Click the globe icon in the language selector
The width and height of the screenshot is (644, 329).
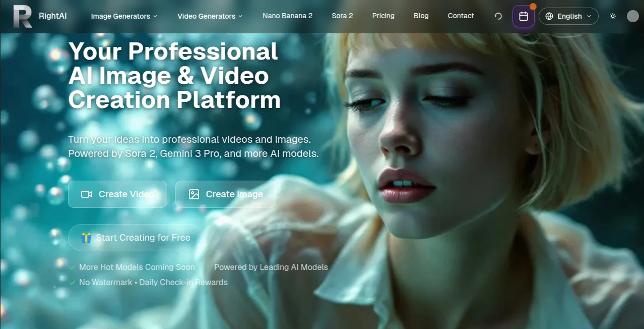[549, 16]
